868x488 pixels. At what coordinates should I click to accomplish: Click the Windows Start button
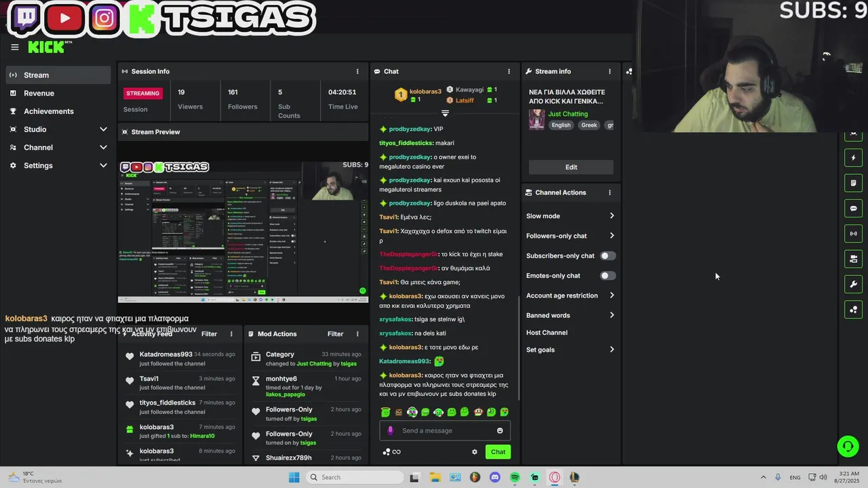pyautogui.click(x=294, y=477)
